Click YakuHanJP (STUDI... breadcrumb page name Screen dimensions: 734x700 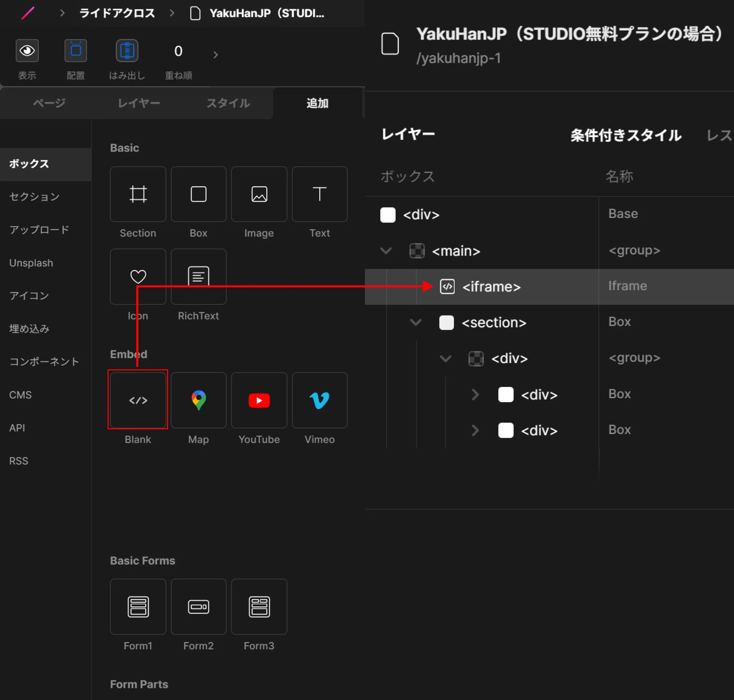267,13
